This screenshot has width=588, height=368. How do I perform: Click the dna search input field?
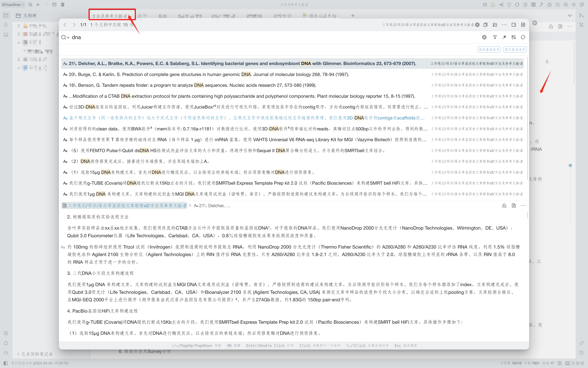268,37
